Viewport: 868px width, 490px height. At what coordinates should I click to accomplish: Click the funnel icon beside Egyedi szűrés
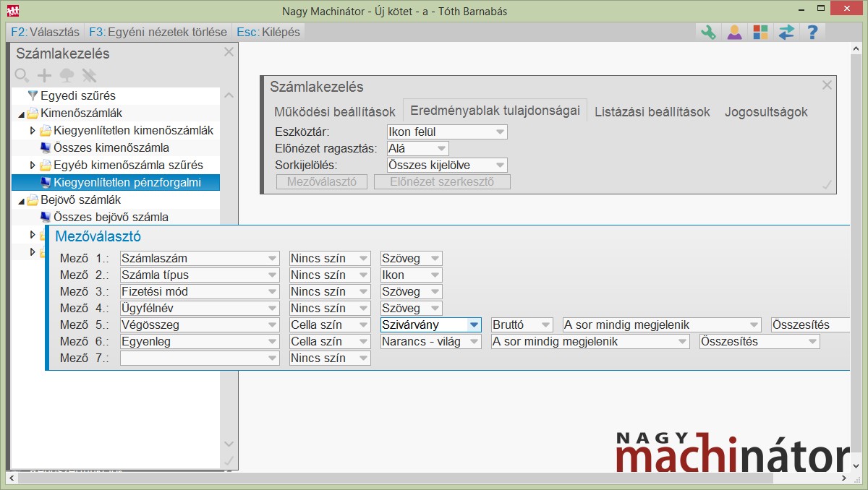point(33,95)
